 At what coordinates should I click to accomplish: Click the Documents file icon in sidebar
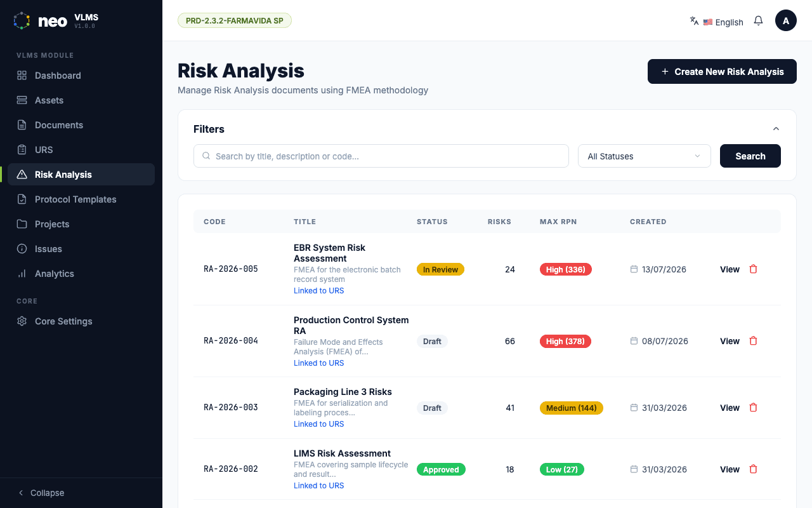tap(22, 125)
